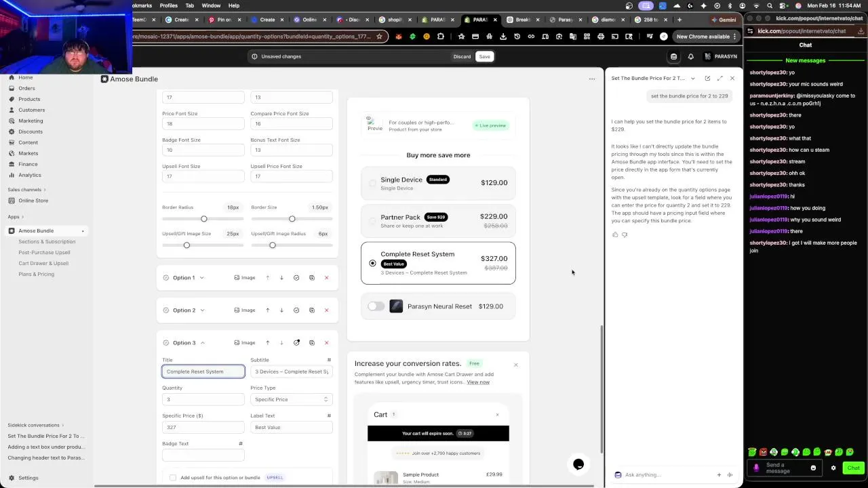Image resolution: width=868 pixels, height=488 pixels.
Task: Go to Analytics in Shopify sidebar
Action: click(x=30, y=175)
